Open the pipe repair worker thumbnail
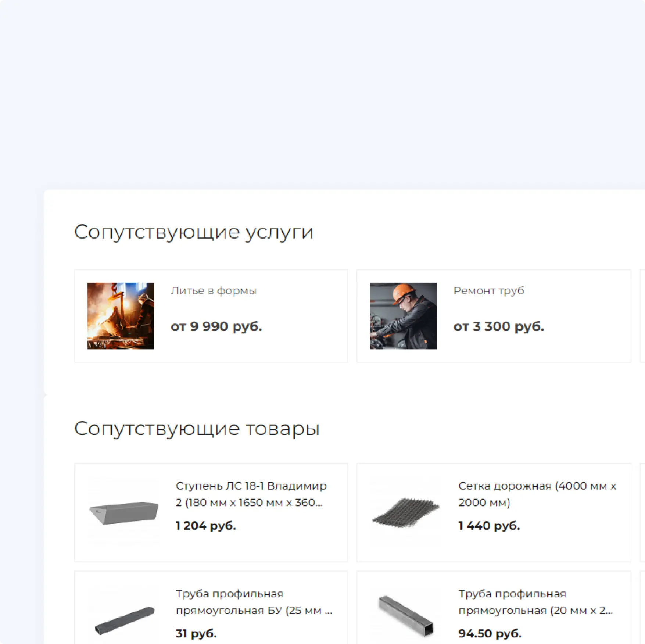 click(x=403, y=316)
